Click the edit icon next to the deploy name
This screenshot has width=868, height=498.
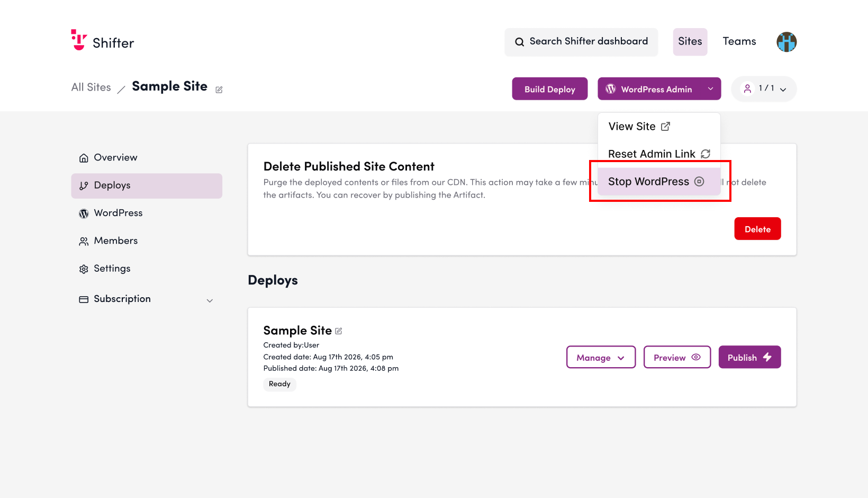[x=339, y=331]
